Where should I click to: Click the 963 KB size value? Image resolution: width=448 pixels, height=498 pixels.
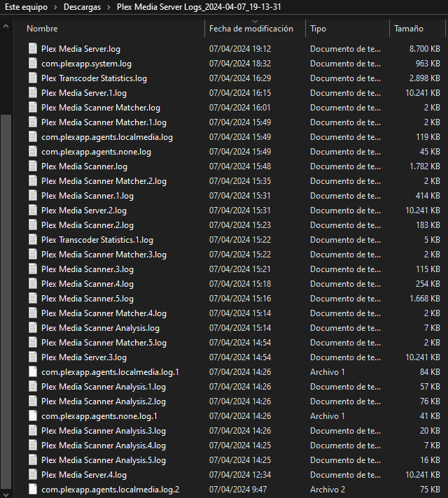428,63
